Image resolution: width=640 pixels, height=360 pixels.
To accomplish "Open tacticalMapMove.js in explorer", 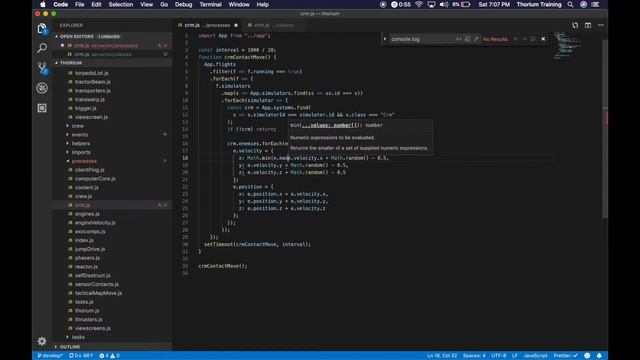I will [98, 293].
